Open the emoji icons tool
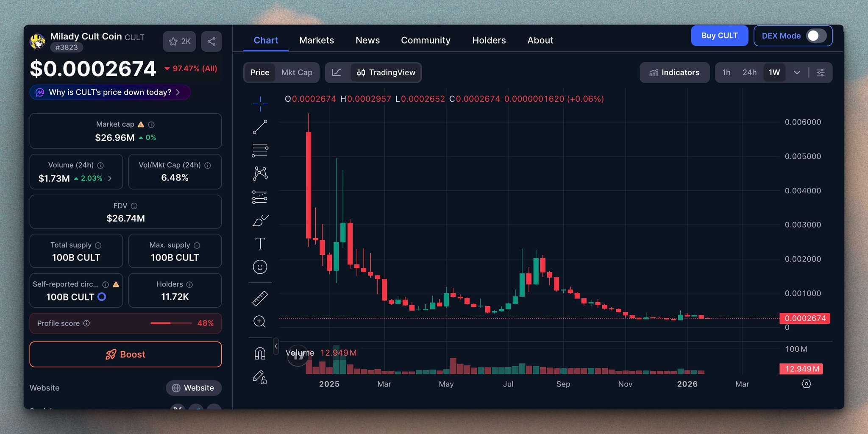This screenshot has width=868, height=434. pyautogui.click(x=260, y=267)
